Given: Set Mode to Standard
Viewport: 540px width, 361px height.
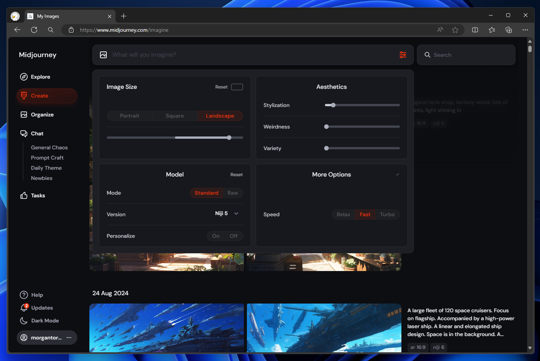Looking at the screenshot, I should [206, 193].
